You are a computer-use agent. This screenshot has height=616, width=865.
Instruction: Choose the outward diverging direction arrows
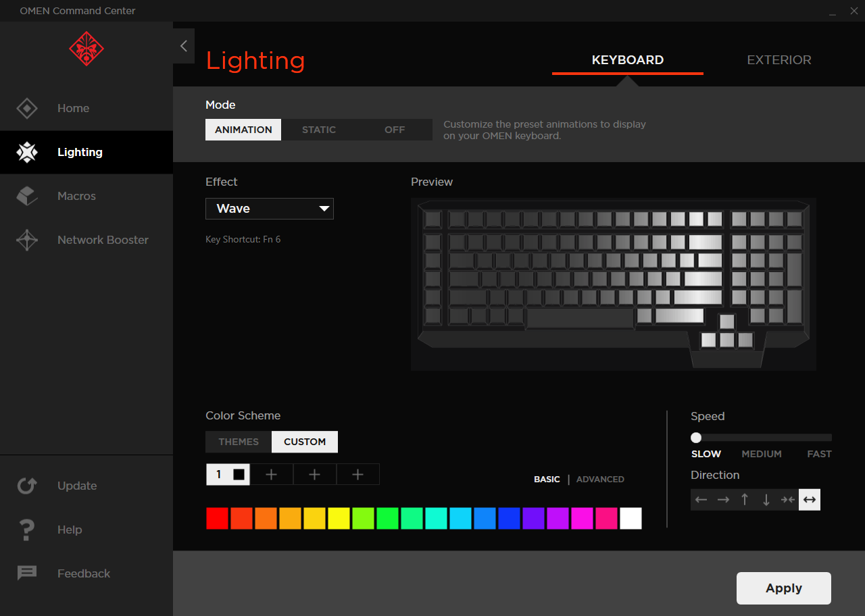(810, 500)
